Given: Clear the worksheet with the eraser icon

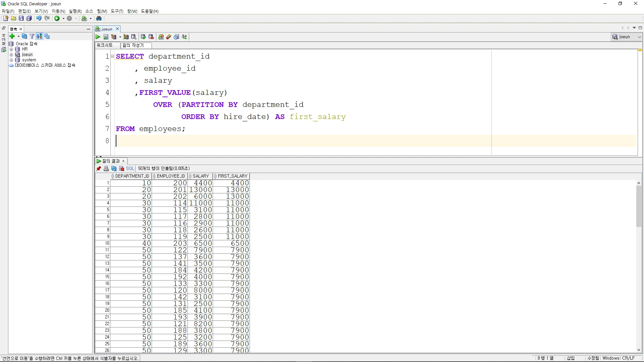Looking at the screenshot, I should tap(169, 37).
